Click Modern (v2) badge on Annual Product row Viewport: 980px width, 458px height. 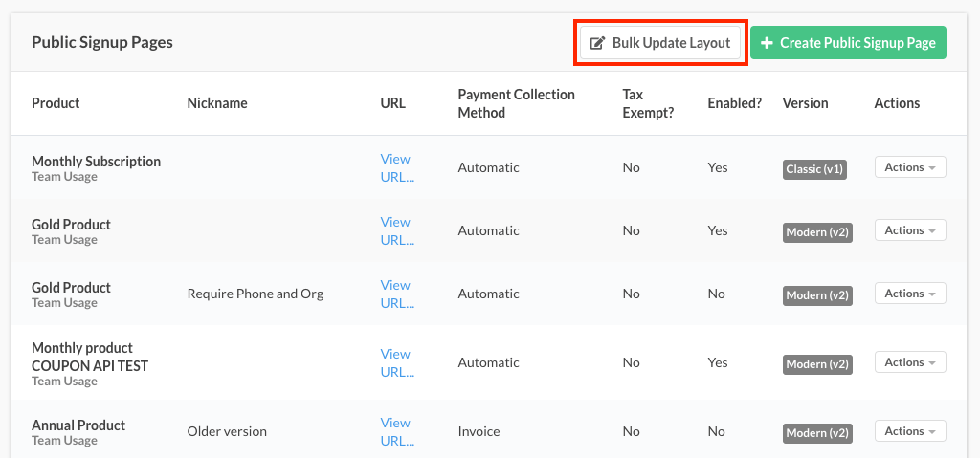click(x=817, y=433)
